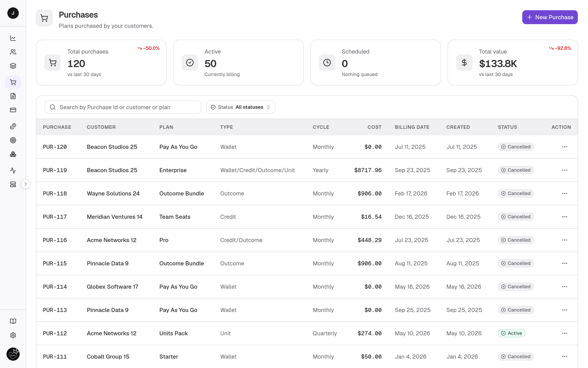Click the Team Seats plan cell
Screen dimensions: 588x368
[x=175, y=217]
